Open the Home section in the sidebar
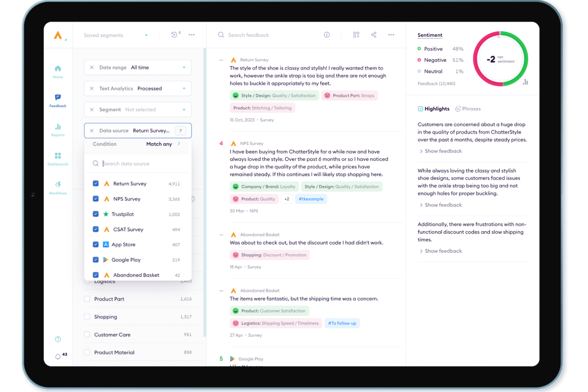This screenshot has height=392, width=588. 58,71
